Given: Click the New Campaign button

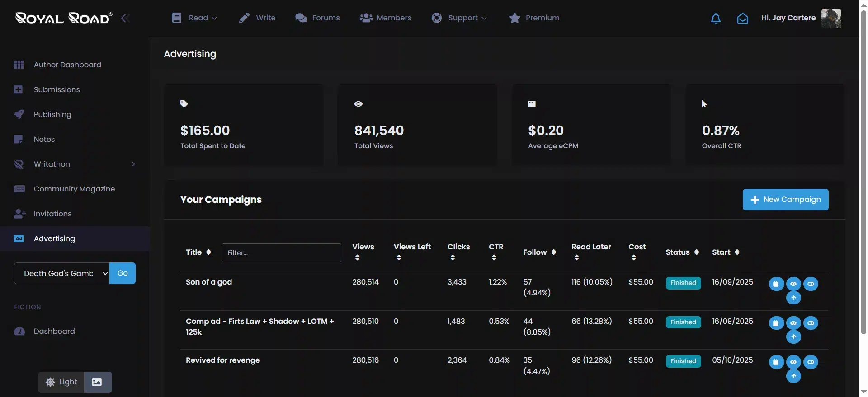Looking at the screenshot, I should [785, 200].
